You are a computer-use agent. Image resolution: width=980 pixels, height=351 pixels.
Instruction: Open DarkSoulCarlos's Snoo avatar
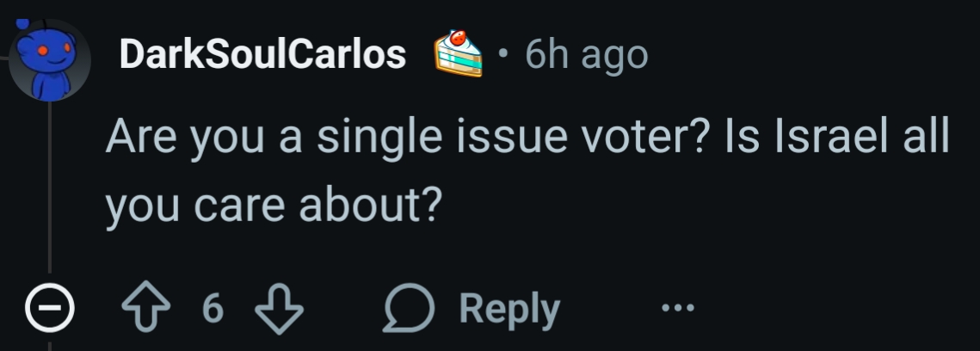tap(49, 62)
